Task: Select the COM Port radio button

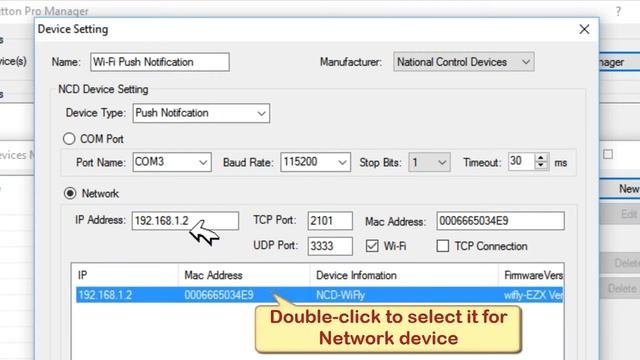Action: 69,139
